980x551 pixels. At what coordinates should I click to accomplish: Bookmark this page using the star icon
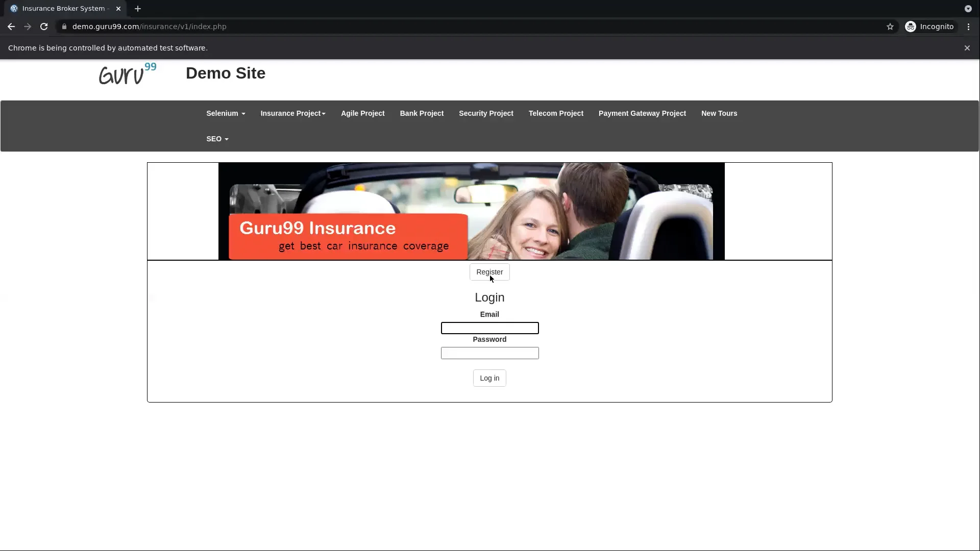pyautogui.click(x=890, y=27)
